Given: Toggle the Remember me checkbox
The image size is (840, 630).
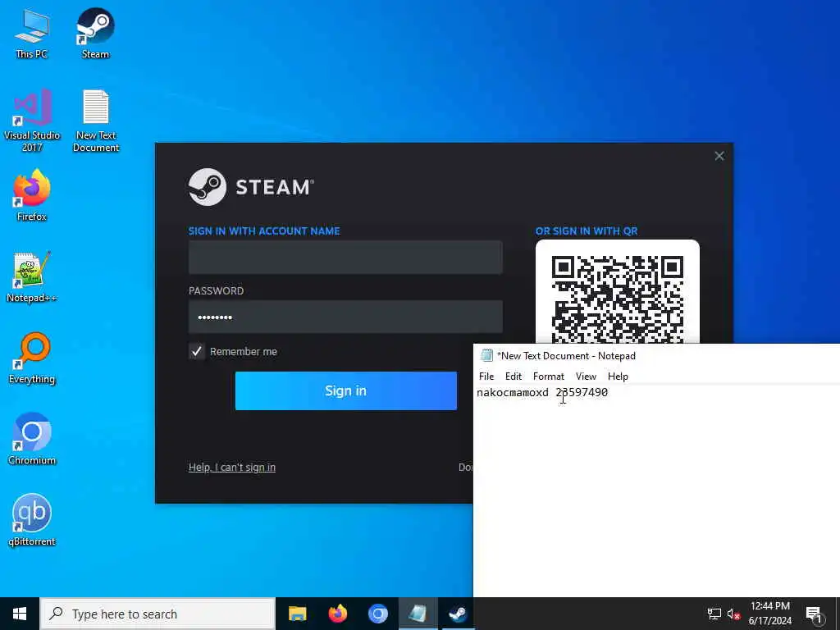Looking at the screenshot, I should [x=197, y=351].
